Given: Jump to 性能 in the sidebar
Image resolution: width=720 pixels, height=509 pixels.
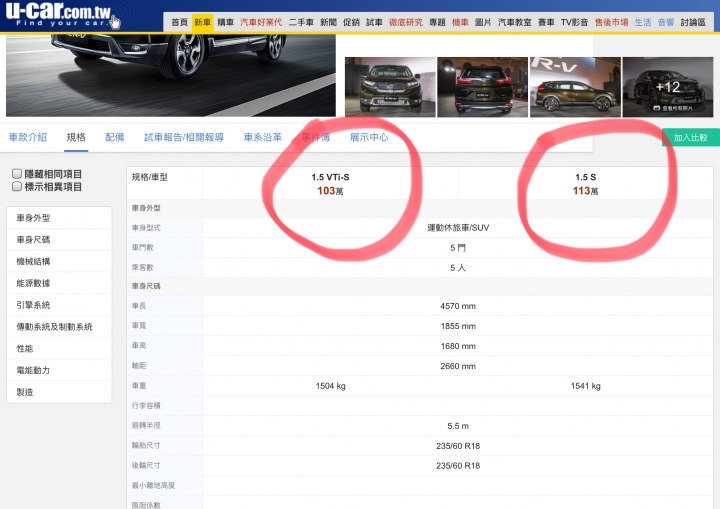Looking at the screenshot, I should pos(59,348).
